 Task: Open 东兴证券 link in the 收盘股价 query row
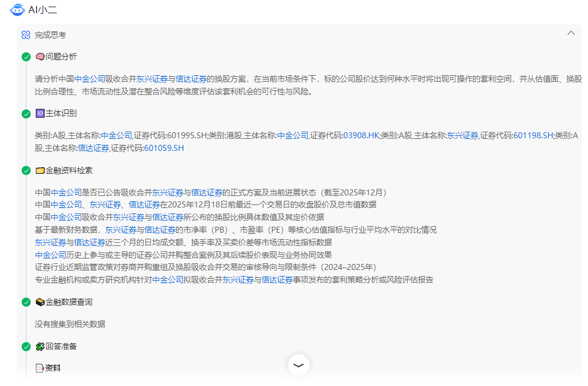(x=105, y=205)
